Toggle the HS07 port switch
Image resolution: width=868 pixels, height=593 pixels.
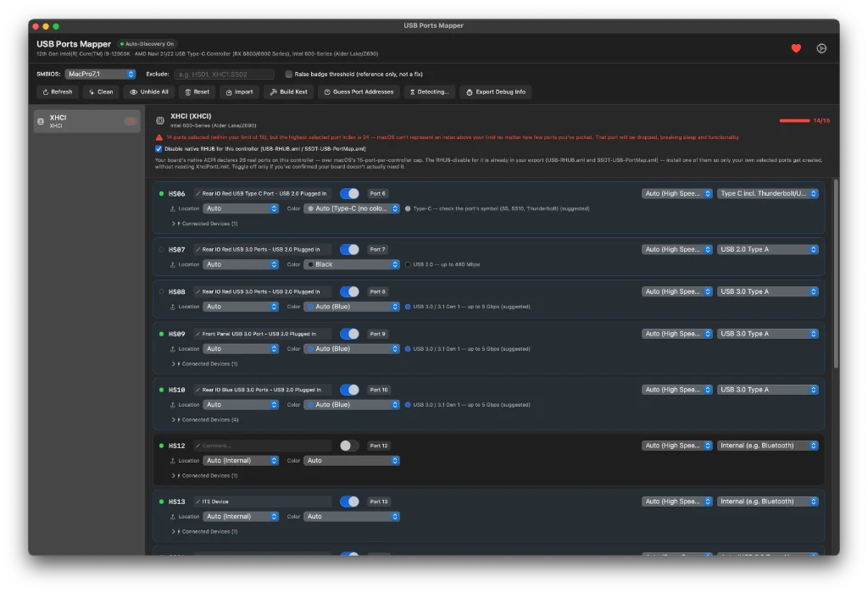[349, 249]
